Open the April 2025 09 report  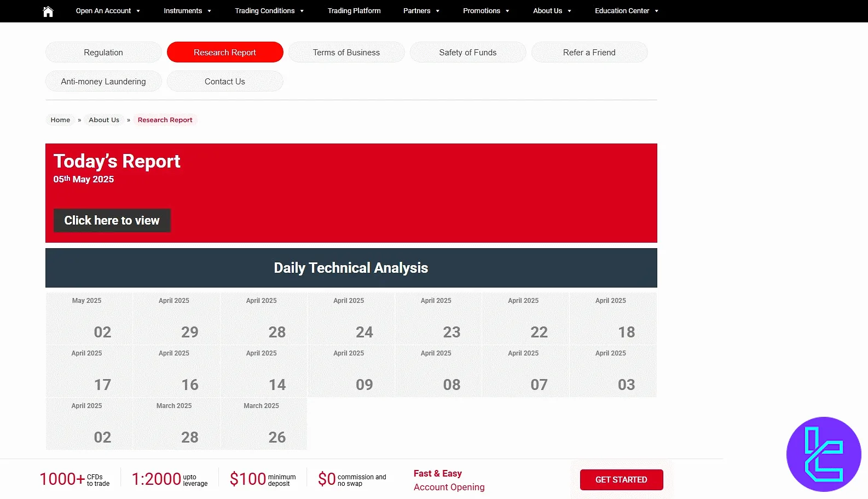coord(351,371)
